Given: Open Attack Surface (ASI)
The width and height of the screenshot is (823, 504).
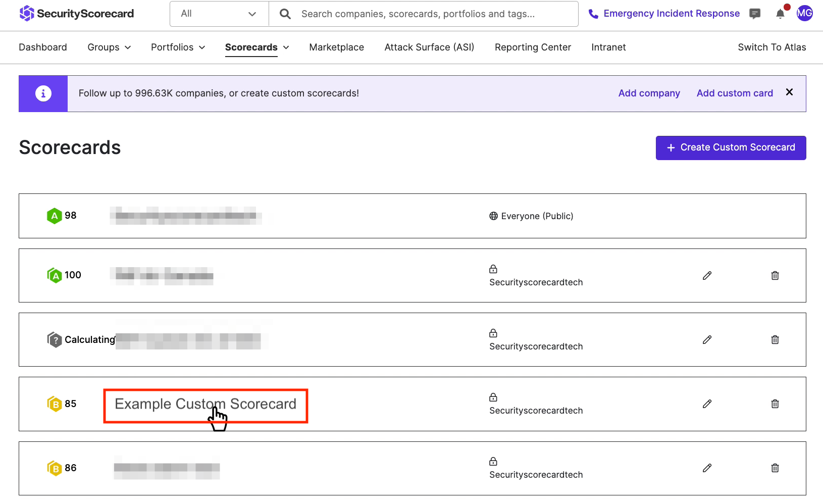Looking at the screenshot, I should click(x=429, y=47).
